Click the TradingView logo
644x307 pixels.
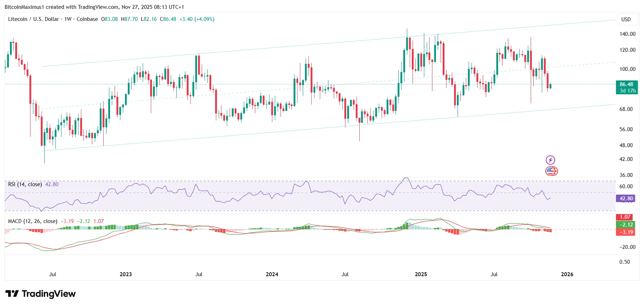tap(40, 294)
